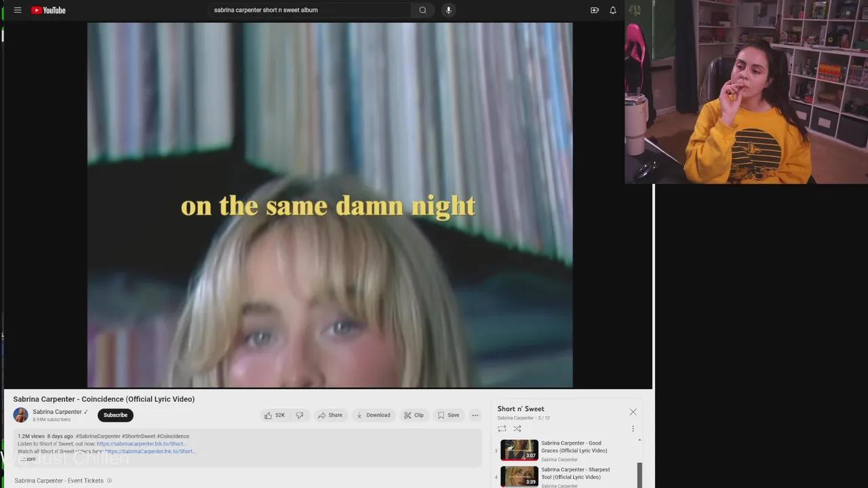Screen dimensions: 868x488
Task: Pause the Coincidence video player
Action: 330,205
